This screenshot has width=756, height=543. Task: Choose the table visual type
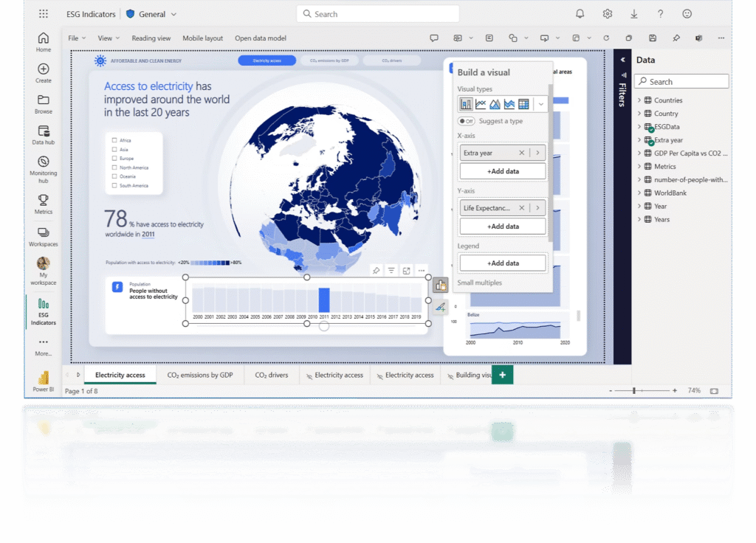523,104
